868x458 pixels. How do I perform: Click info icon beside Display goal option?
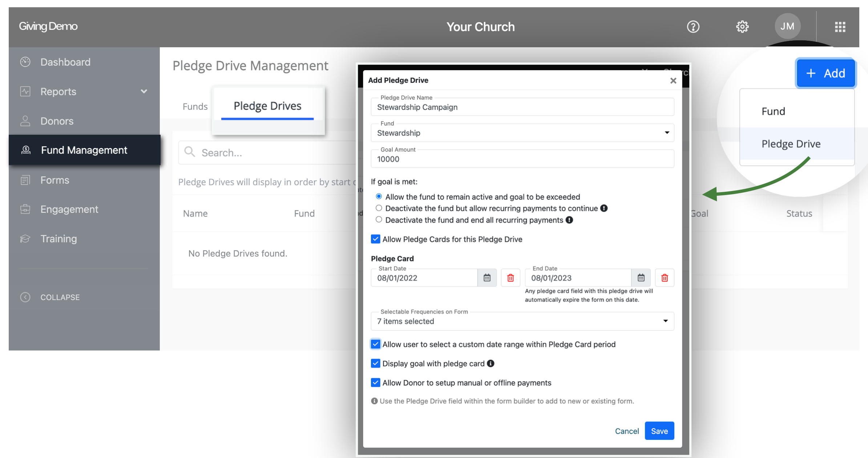pos(491,364)
